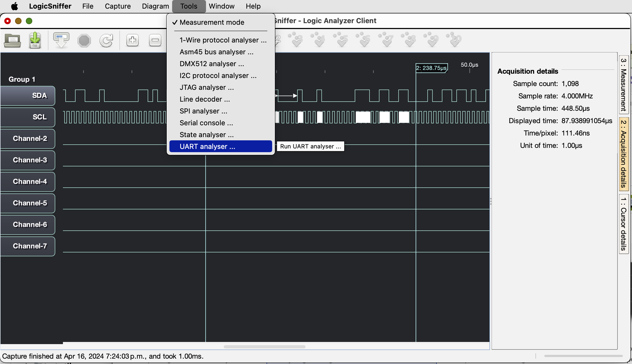The height and width of the screenshot is (364, 632).
Task: Click the Save project download icon
Action: tap(35, 40)
